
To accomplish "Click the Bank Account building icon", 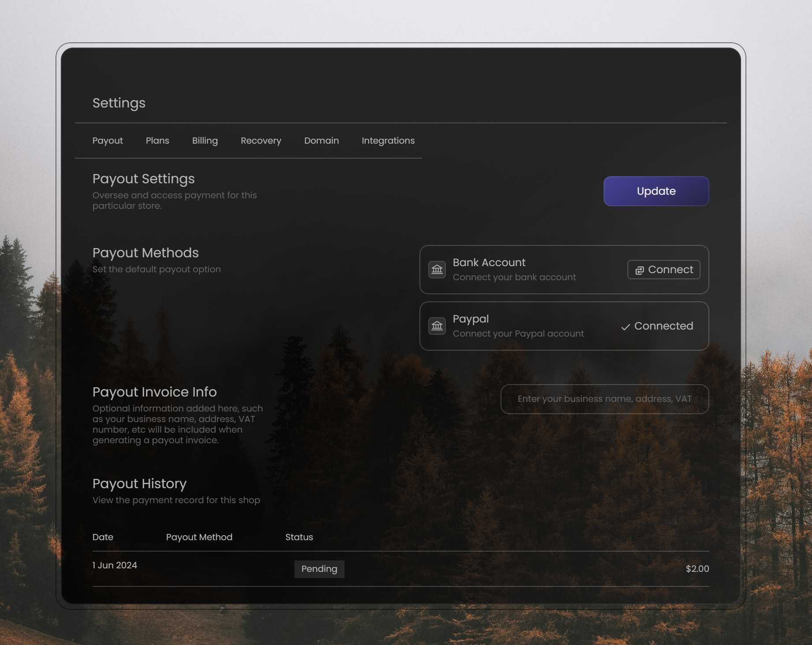I will (437, 270).
